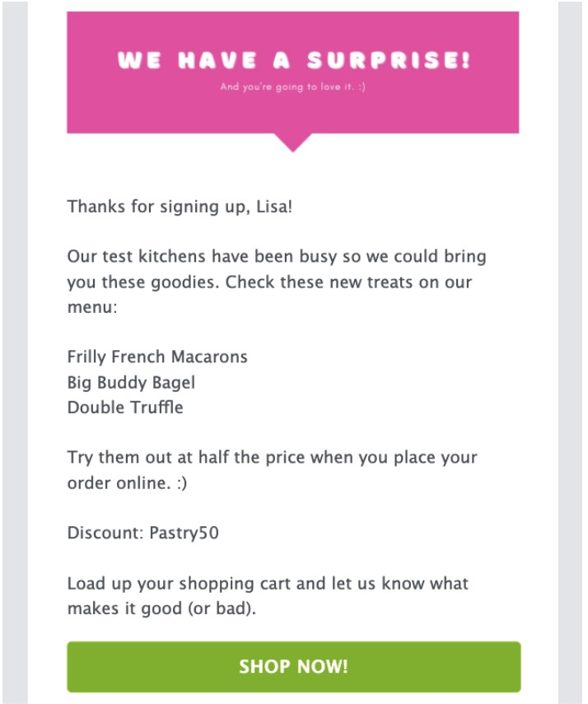Screen dimensions: 588x704
Task: Click the "Our test kitchens have been busy" line
Action: pos(277,256)
